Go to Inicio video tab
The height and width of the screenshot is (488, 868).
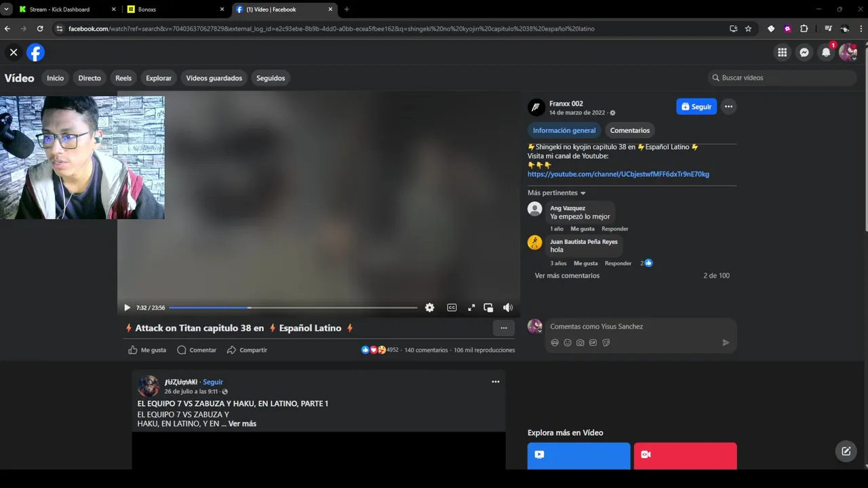[x=55, y=78]
